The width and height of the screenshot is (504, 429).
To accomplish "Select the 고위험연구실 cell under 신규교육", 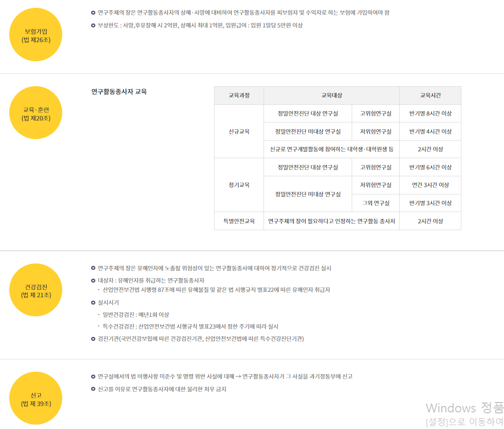I will [376, 113].
